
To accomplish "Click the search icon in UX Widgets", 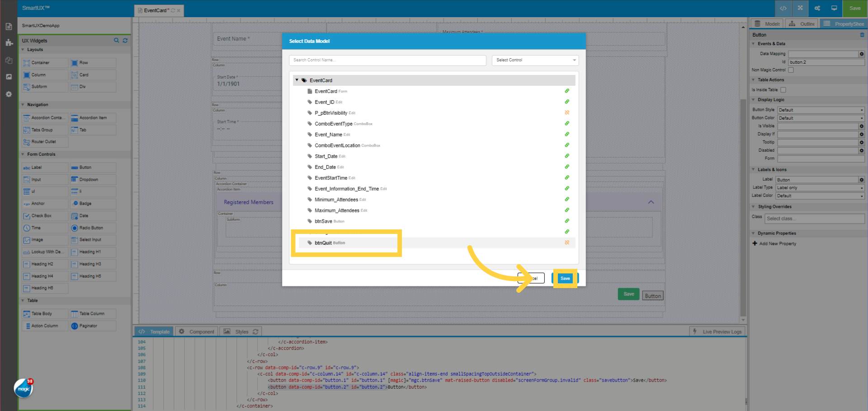I will [117, 41].
